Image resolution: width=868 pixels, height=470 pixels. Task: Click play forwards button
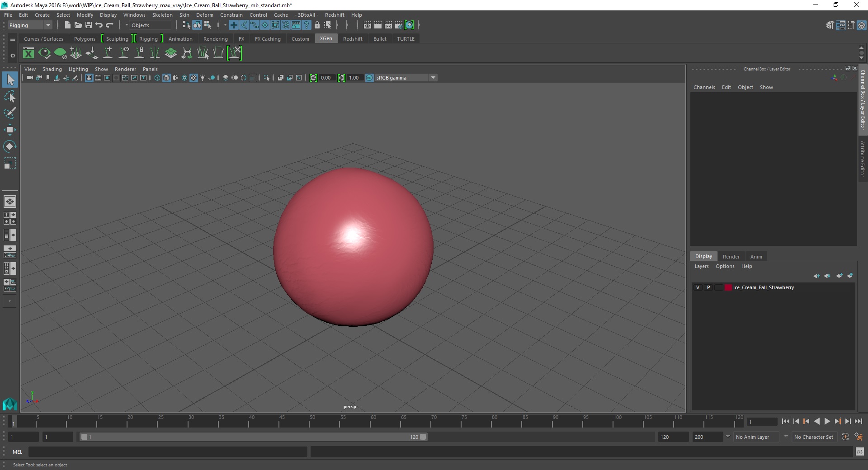point(827,421)
